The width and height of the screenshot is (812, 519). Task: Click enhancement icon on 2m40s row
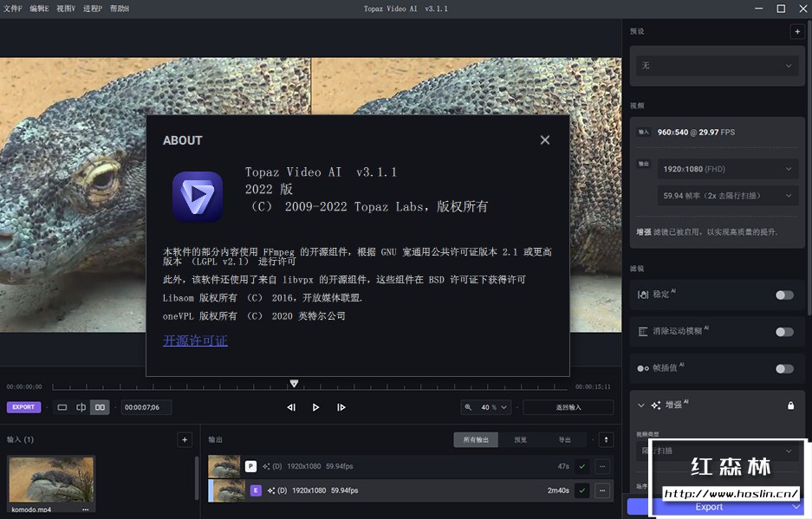271,490
